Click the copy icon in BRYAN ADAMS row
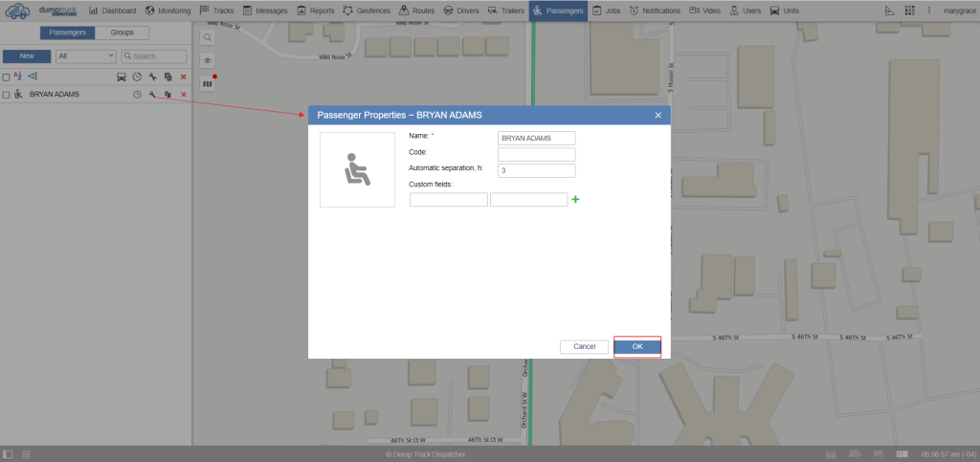Image resolution: width=980 pixels, height=462 pixels. point(167,95)
